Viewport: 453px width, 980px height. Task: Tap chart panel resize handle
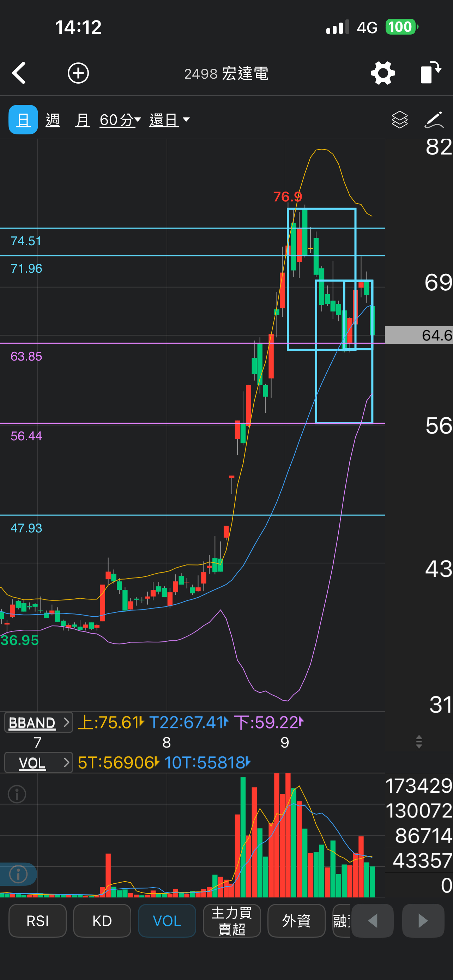pos(419,742)
